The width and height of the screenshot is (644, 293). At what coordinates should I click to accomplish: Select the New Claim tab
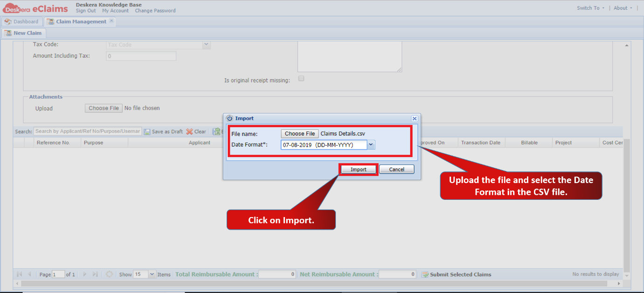click(24, 33)
